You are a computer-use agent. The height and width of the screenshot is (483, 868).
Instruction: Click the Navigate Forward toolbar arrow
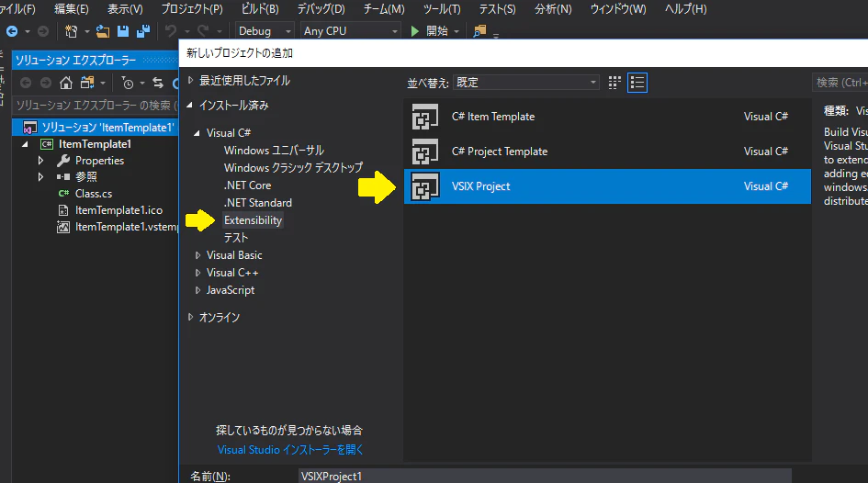(42, 31)
